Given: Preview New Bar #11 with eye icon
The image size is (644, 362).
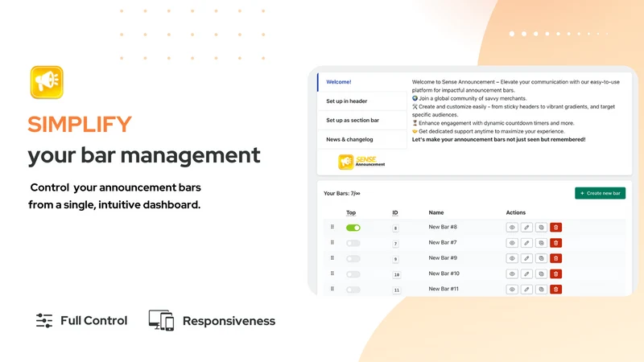Looking at the screenshot, I should (512, 290).
